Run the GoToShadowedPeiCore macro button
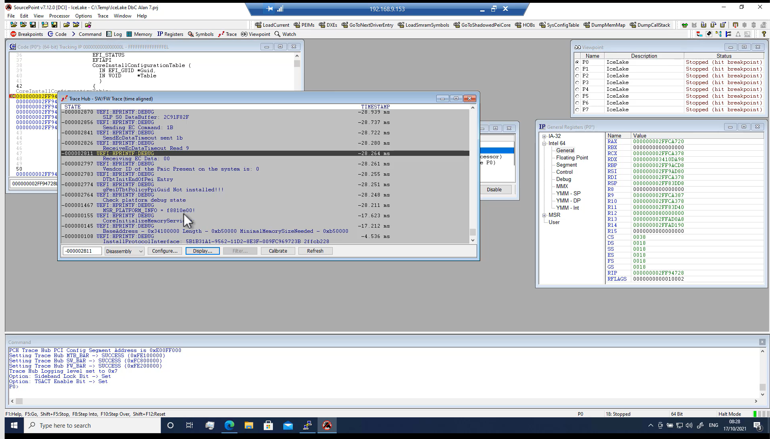 click(482, 25)
